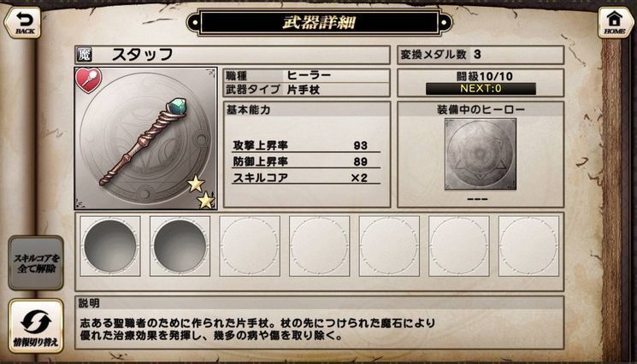Tap the upper gold star on weapon image

[x=196, y=184]
